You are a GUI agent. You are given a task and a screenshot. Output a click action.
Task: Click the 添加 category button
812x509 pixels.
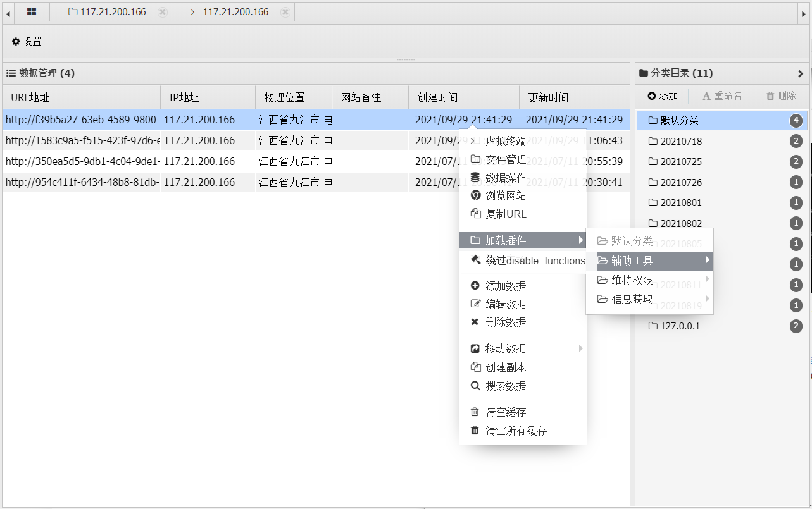(x=663, y=96)
